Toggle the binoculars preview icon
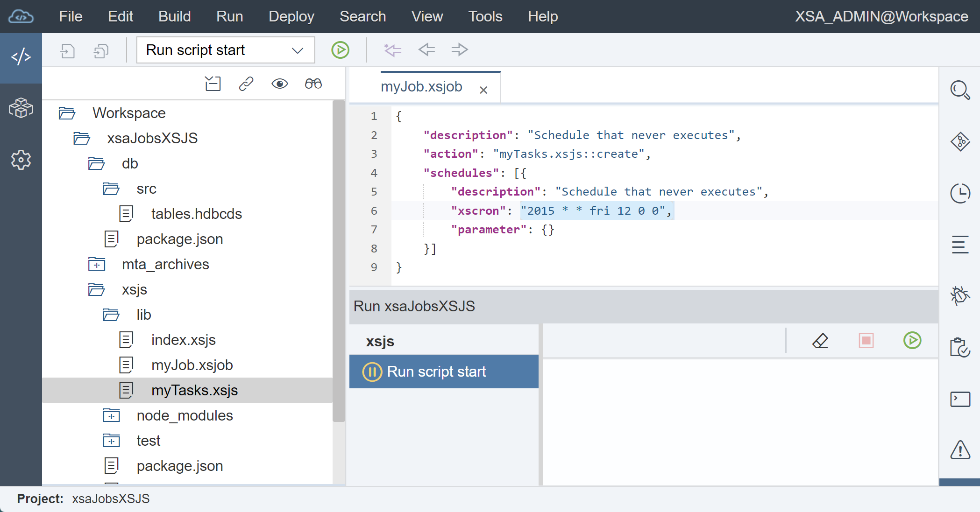 pyautogui.click(x=313, y=84)
